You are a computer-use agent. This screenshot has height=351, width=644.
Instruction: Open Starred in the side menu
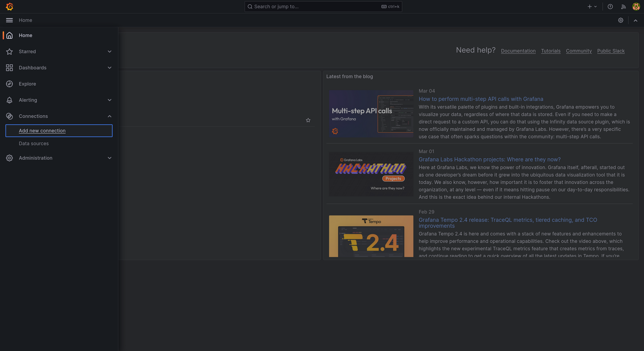(x=27, y=51)
